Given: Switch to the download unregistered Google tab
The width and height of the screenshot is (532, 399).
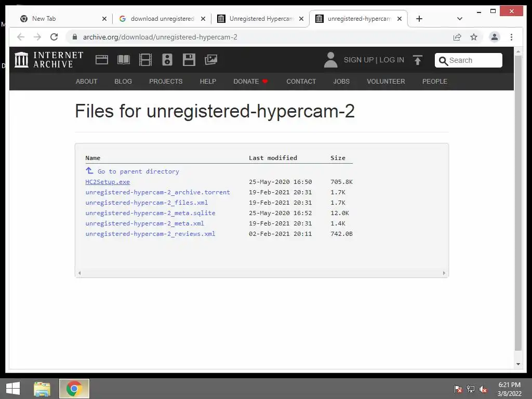Looking at the screenshot, I should point(161,19).
